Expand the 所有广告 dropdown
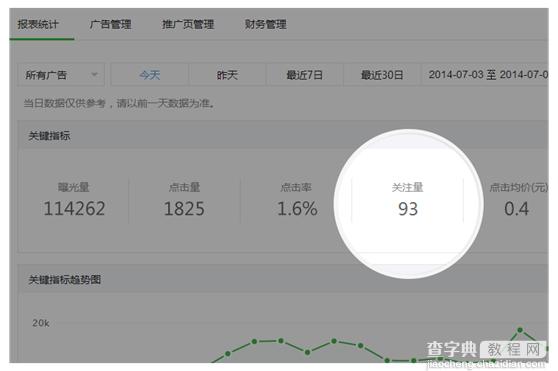 (61, 75)
